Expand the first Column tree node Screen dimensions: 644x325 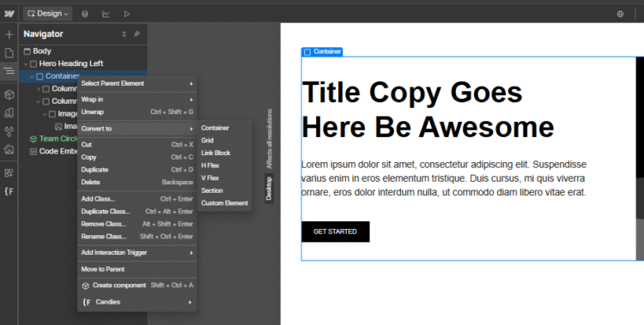[x=39, y=88]
